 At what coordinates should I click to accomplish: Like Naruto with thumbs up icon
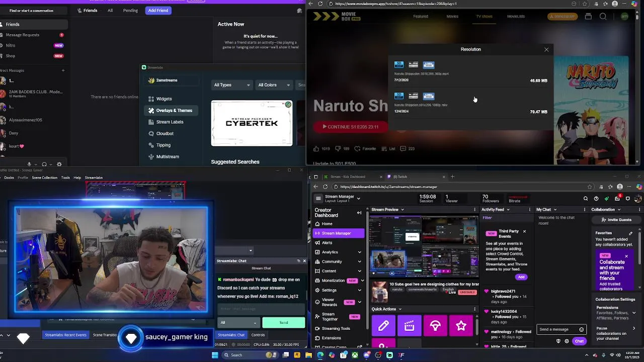point(316,149)
